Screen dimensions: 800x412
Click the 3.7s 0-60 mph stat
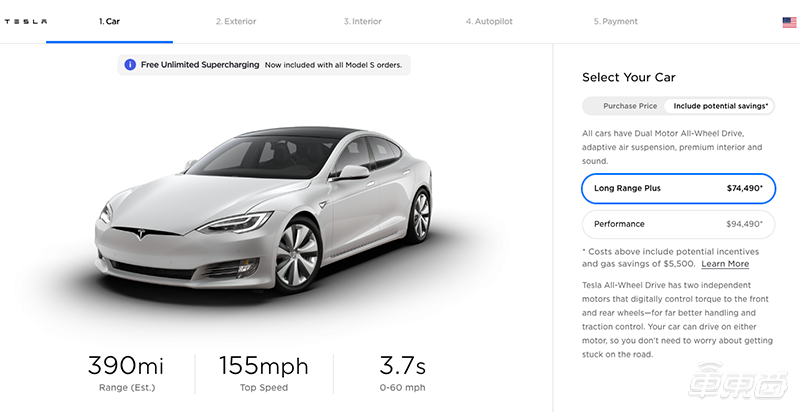click(401, 373)
